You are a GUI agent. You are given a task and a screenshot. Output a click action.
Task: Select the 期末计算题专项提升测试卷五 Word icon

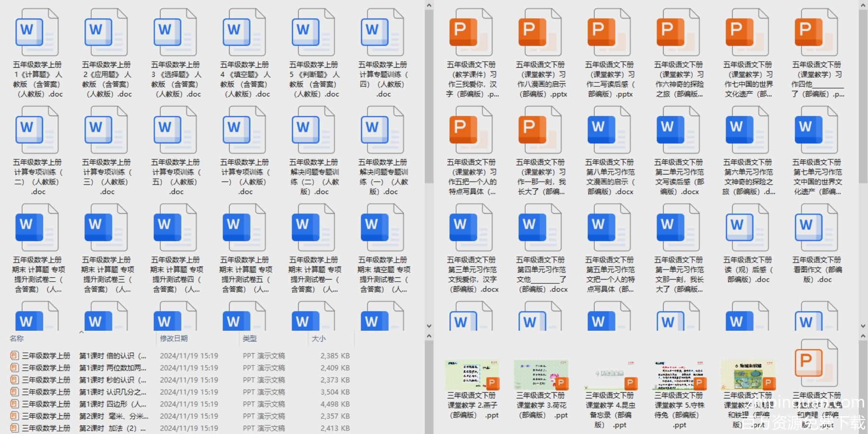pyautogui.click(x=244, y=228)
